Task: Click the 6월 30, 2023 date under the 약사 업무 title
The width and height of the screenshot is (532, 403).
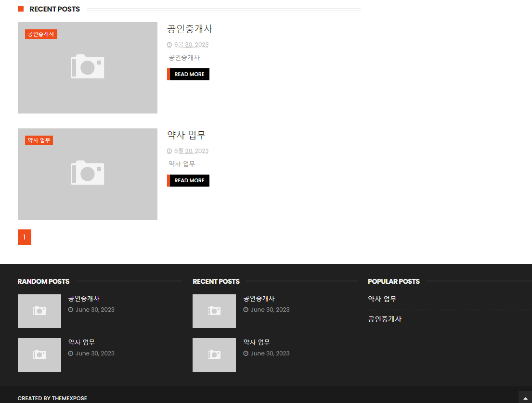Action: pos(191,151)
